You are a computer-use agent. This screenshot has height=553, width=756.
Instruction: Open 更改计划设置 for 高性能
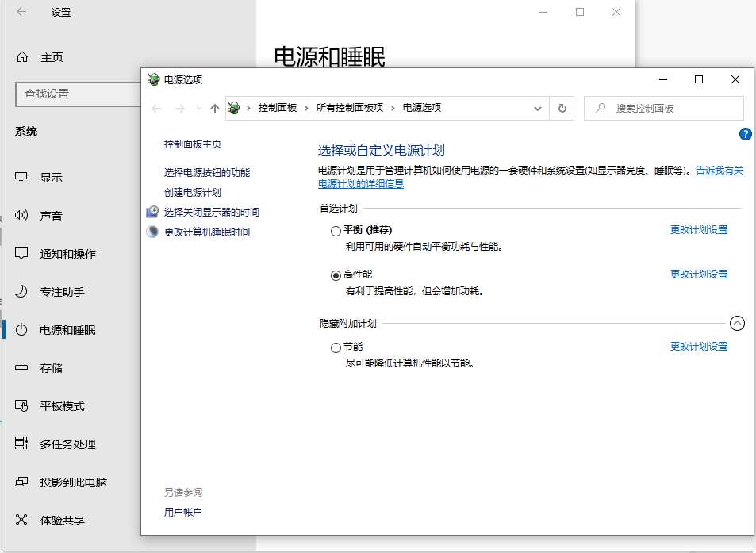click(x=698, y=274)
